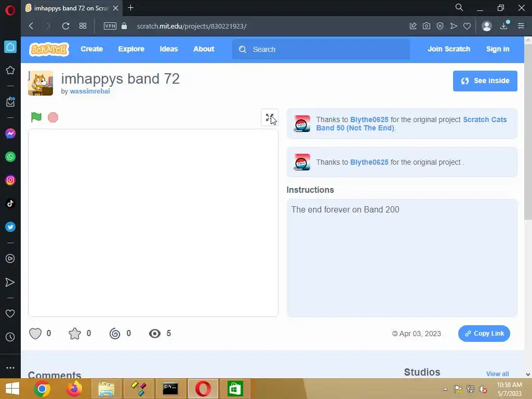The height and width of the screenshot is (399, 532).
Task: Open the downloads icon
Action: pyautogui.click(x=504, y=25)
